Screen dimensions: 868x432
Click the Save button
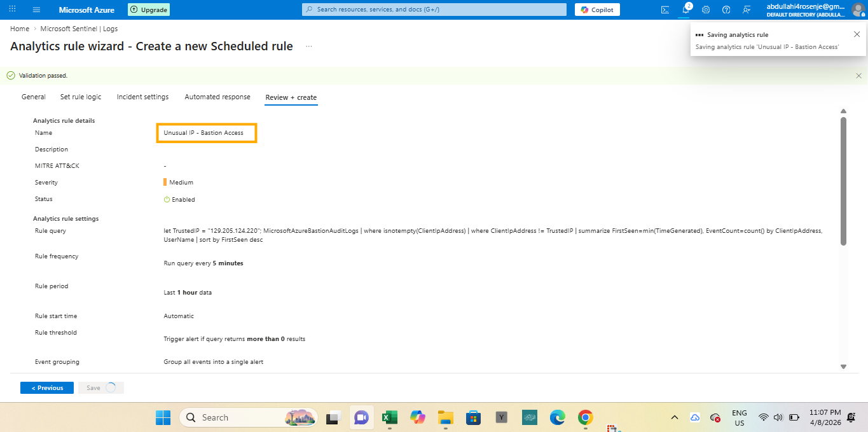coord(101,387)
